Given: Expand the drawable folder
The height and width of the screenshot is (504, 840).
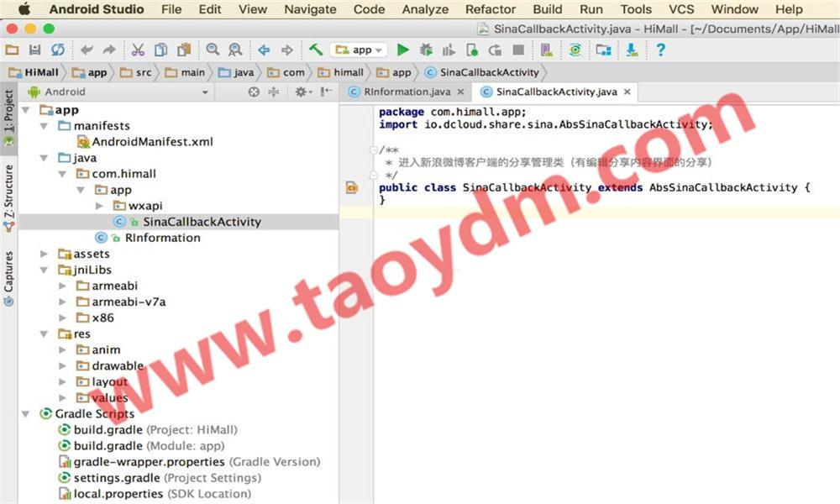Looking at the screenshot, I should pos(62,365).
